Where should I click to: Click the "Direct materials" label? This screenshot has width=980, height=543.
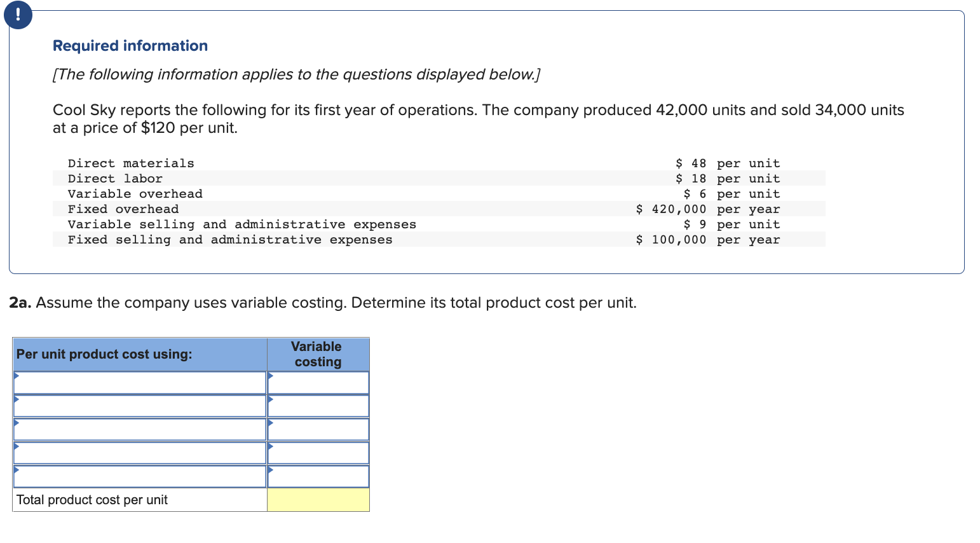pyautogui.click(x=131, y=163)
